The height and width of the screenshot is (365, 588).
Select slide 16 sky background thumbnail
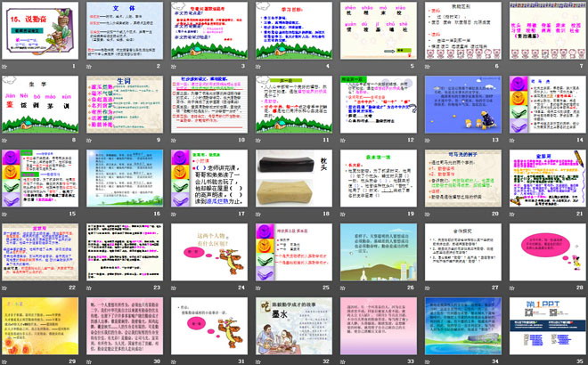(x=125, y=178)
